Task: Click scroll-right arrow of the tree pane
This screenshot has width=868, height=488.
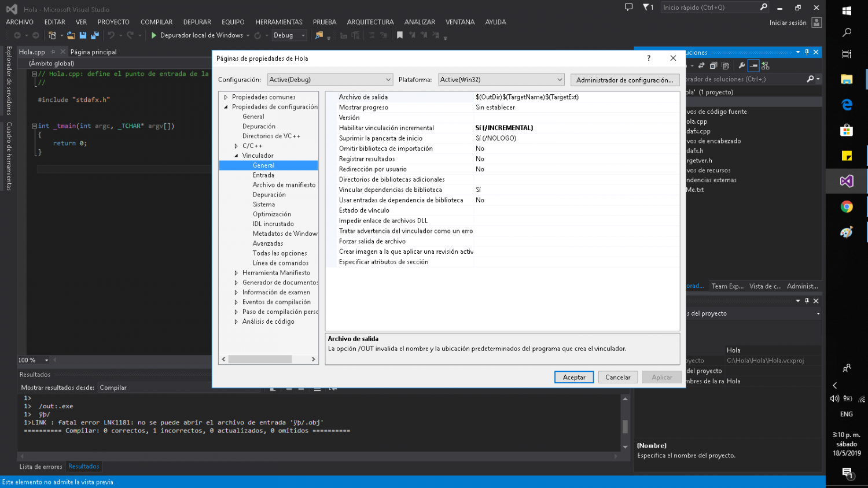Action: (x=314, y=359)
